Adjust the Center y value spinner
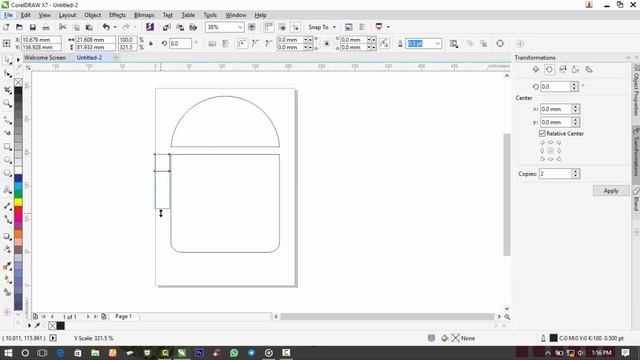Image resolution: width=640 pixels, height=360 pixels. [x=576, y=122]
